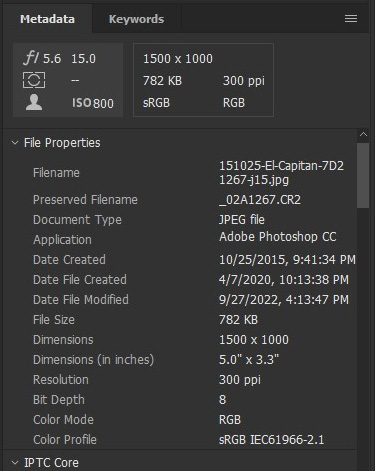375x471 pixels.
Task: Click the Date File Created label
Action: (x=80, y=280)
